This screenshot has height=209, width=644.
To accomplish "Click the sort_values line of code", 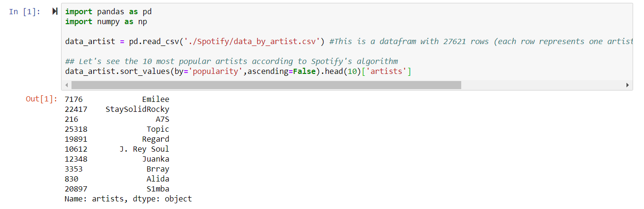I will point(238,71).
